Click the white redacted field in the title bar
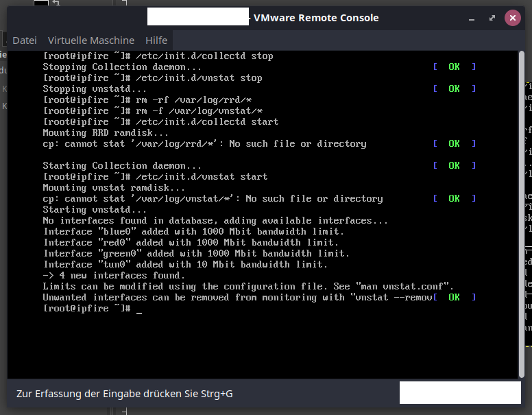The image size is (532, 415). coord(198,18)
